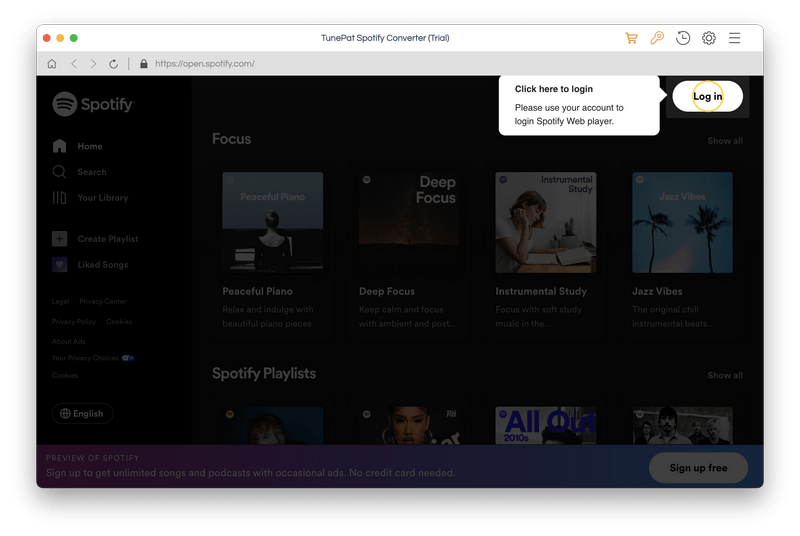Click the Focus section heading
Viewport: 800px width, 536px height.
tap(231, 139)
